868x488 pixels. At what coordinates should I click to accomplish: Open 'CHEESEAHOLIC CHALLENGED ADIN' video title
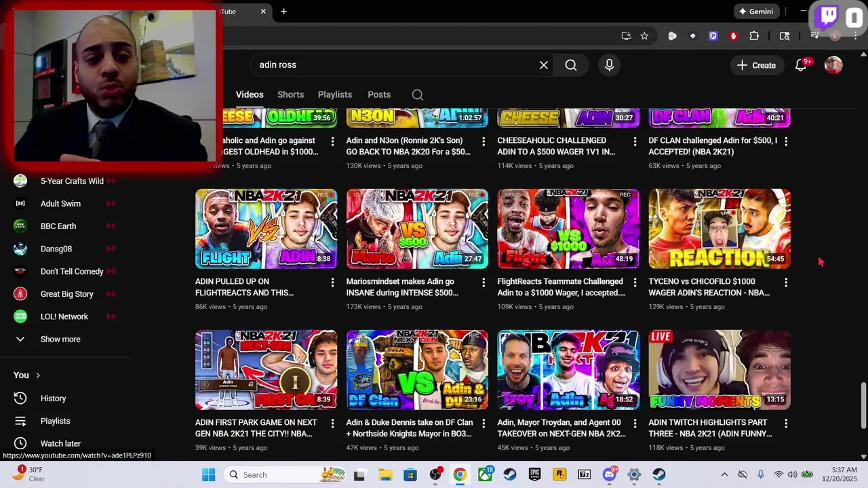pos(557,146)
